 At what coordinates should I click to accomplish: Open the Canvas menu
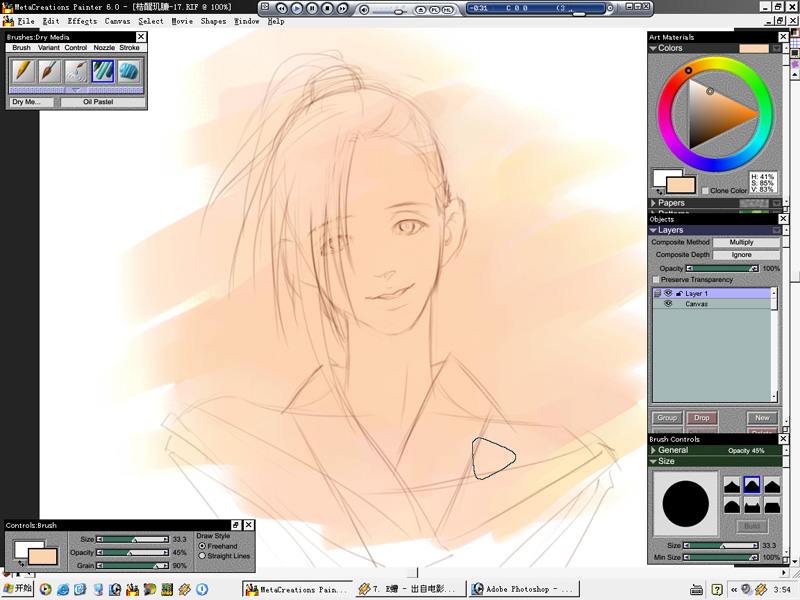(x=117, y=21)
